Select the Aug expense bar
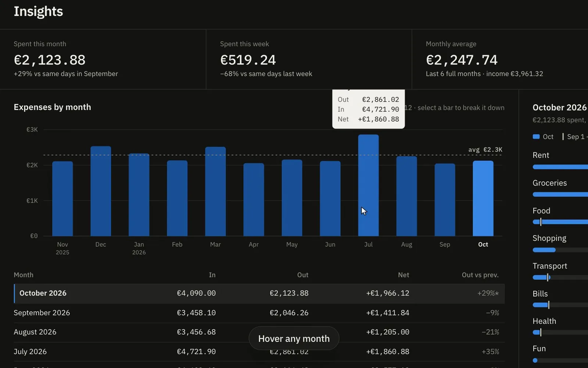The width and height of the screenshot is (588, 368). pyautogui.click(x=406, y=196)
